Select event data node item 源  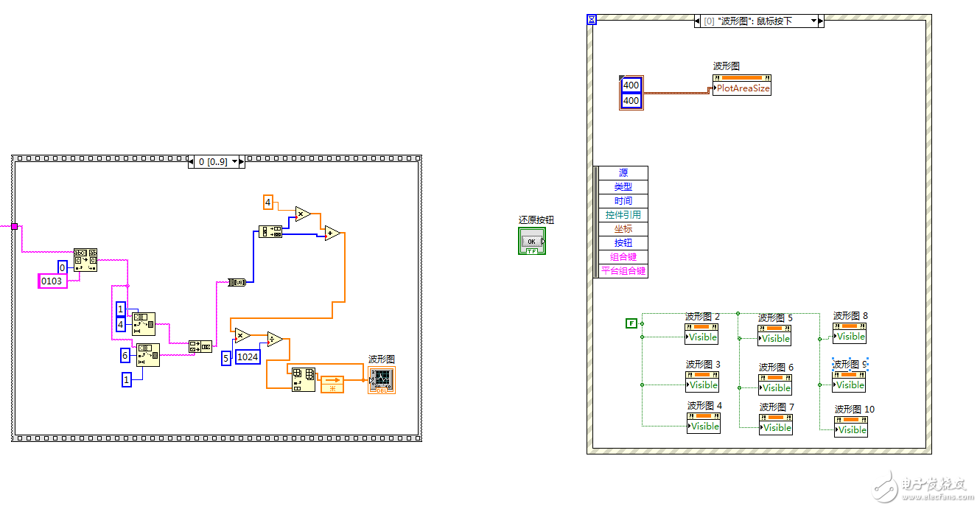pyautogui.click(x=623, y=173)
